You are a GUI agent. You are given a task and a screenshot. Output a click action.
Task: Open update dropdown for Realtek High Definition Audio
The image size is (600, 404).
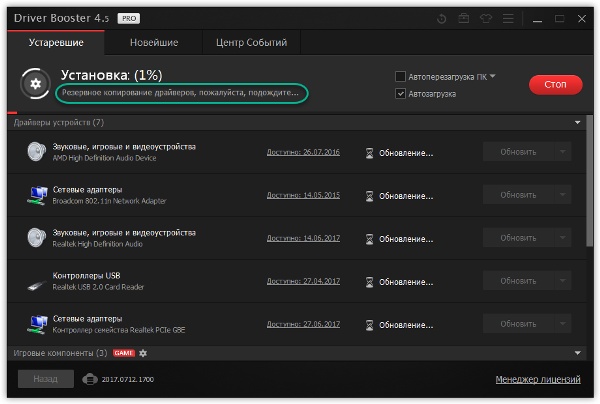click(x=563, y=238)
